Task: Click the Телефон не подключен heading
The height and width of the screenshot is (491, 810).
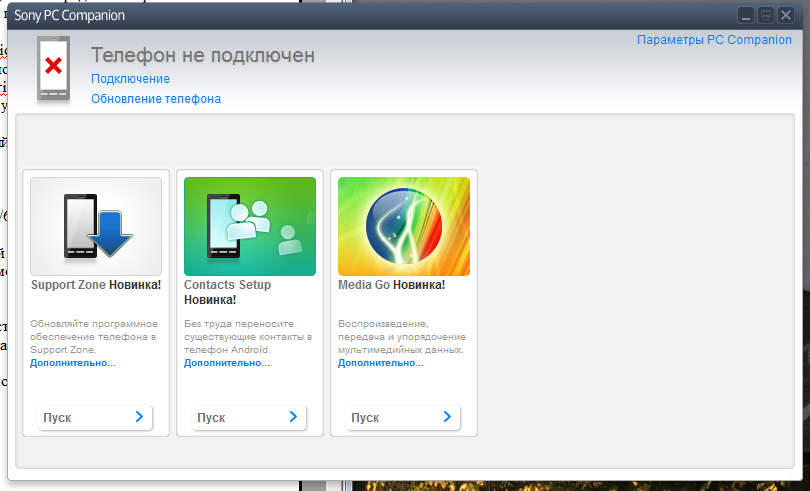Action: (x=203, y=55)
